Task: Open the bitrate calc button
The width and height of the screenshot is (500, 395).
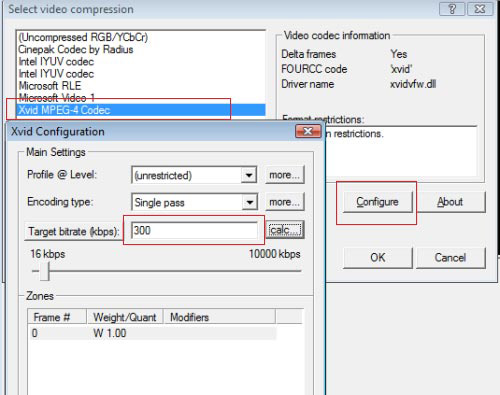Action: 285,230
